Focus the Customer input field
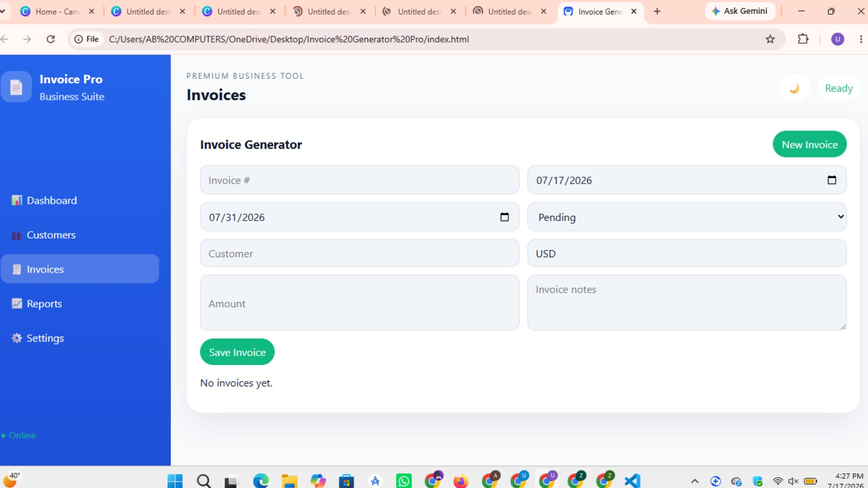 (359, 253)
